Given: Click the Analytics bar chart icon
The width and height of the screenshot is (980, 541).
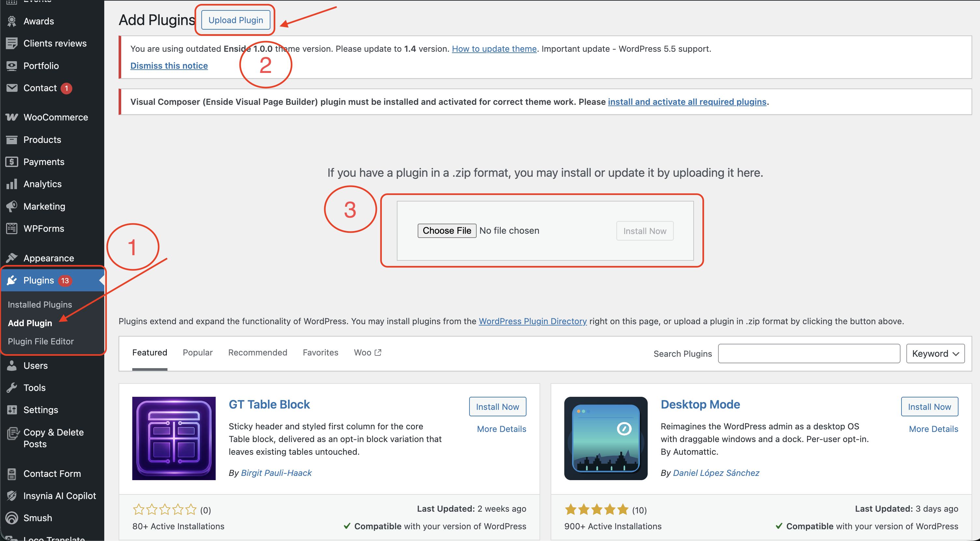Looking at the screenshot, I should coord(12,184).
